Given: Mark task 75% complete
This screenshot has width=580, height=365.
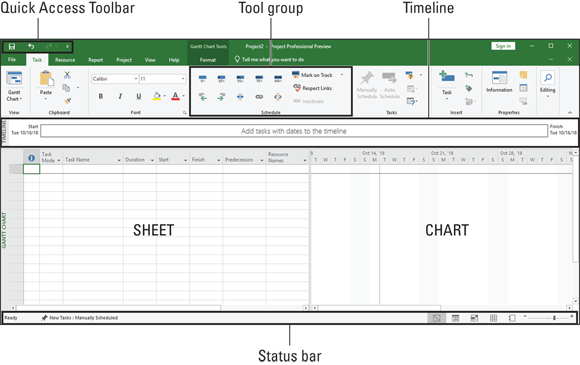Looking at the screenshot, I should (x=259, y=78).
